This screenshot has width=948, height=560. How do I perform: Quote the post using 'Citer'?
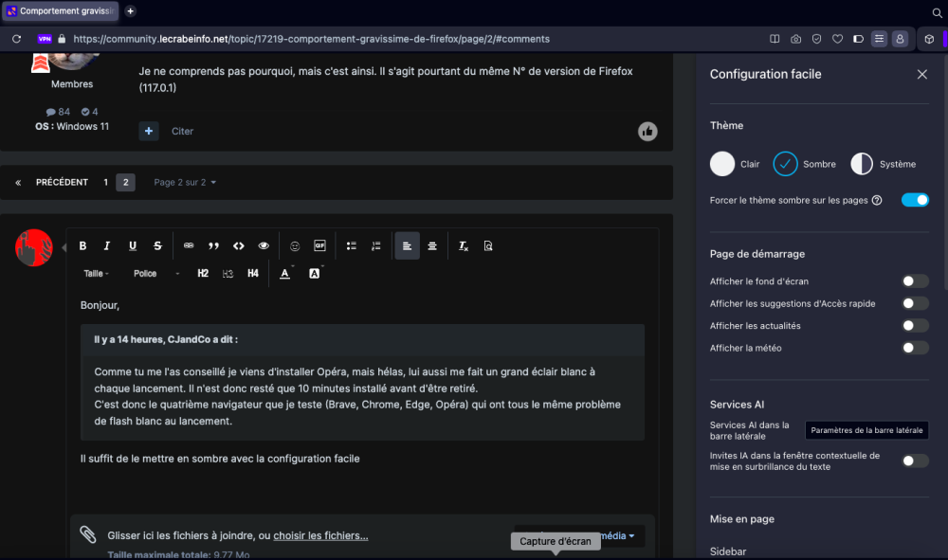[182, 131]
